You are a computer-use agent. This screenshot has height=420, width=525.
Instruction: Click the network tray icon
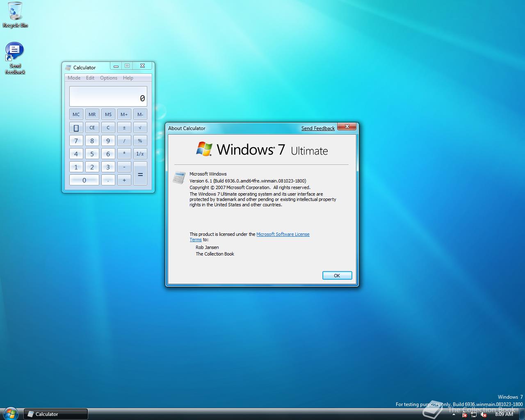(474, 414)
